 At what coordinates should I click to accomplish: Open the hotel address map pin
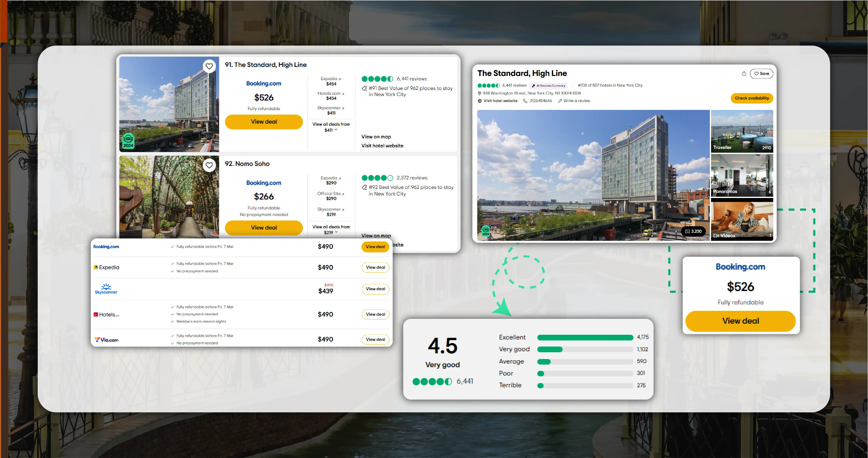479,93
